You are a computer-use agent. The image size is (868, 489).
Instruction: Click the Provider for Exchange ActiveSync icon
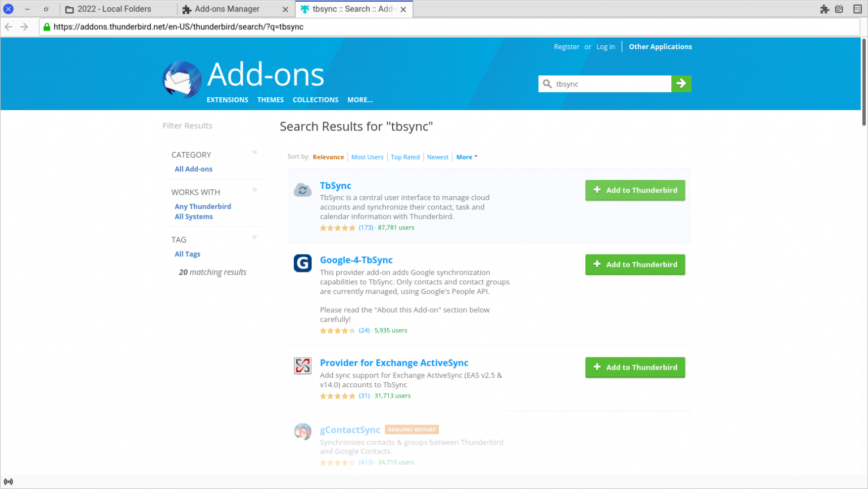(302, 366)
